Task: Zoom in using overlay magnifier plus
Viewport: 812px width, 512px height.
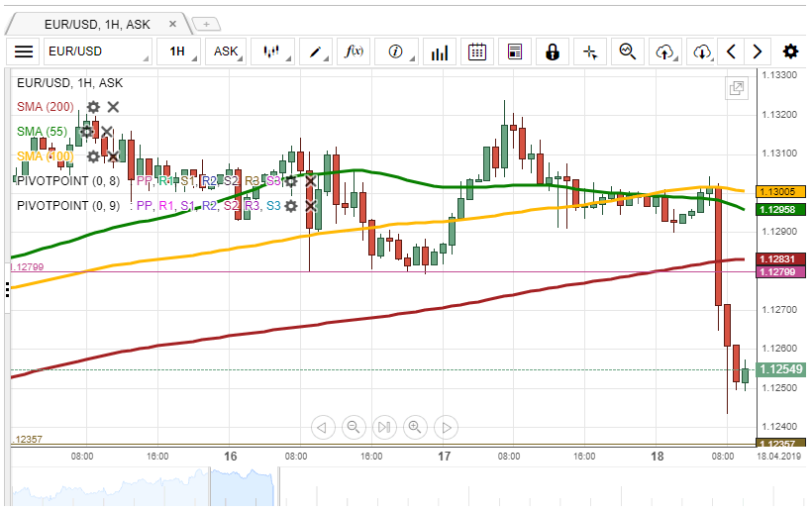Action: point(415,427)
